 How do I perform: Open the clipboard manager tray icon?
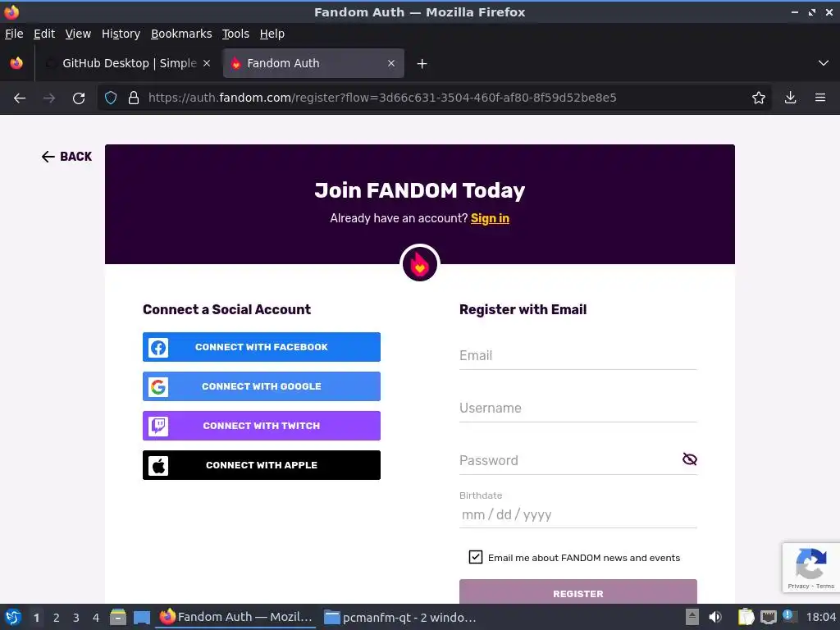pyautogui.click(x=746, y=617)
